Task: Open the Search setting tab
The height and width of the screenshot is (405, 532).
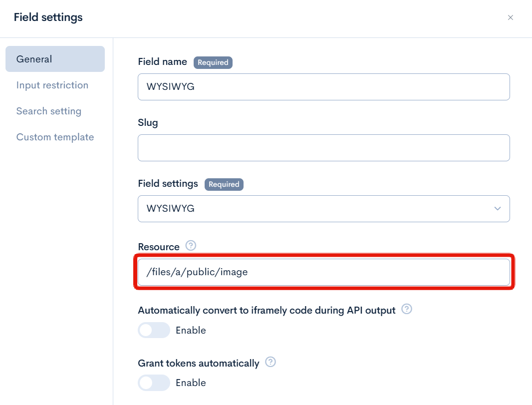Action: [x=49, y=111]
